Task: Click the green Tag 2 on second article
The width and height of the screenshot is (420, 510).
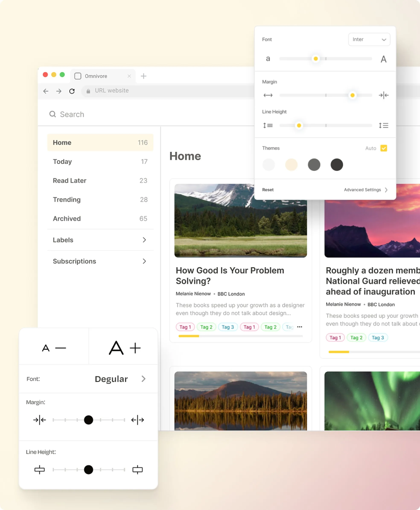Action: pyautogui.click(x=356, y=337)
